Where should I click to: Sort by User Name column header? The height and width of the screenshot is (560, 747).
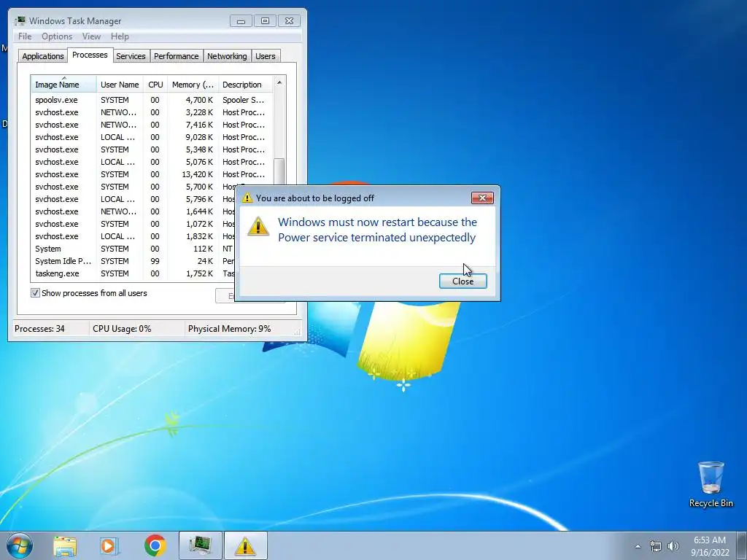pyautogui.click(x=120, y=85)
